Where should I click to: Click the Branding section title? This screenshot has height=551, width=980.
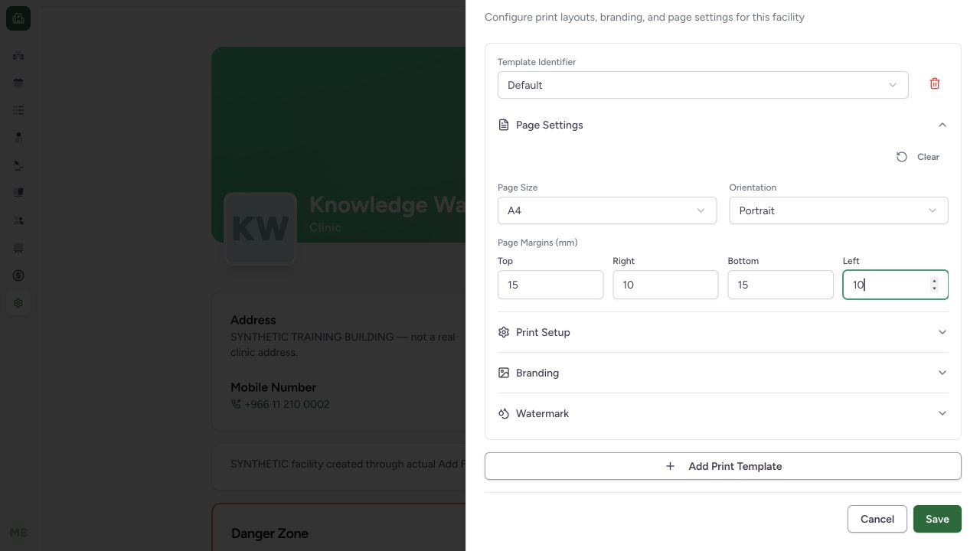click(x=537, y=373)
